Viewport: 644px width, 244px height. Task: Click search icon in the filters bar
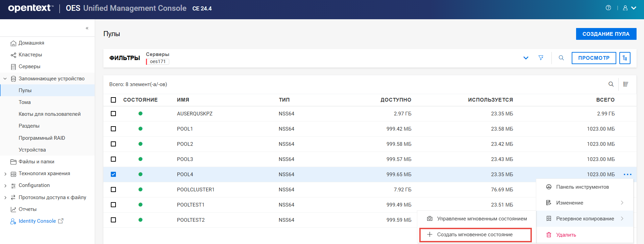(561, 58)
